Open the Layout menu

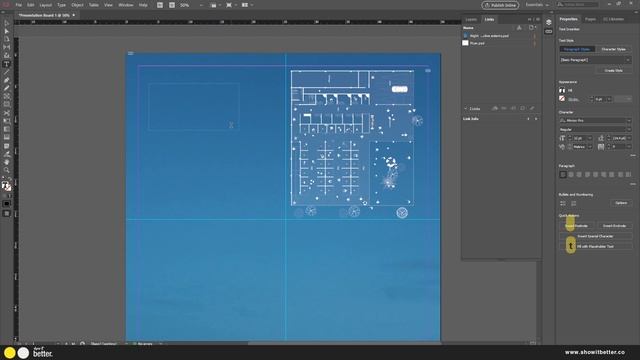click(x=45, y=5)
